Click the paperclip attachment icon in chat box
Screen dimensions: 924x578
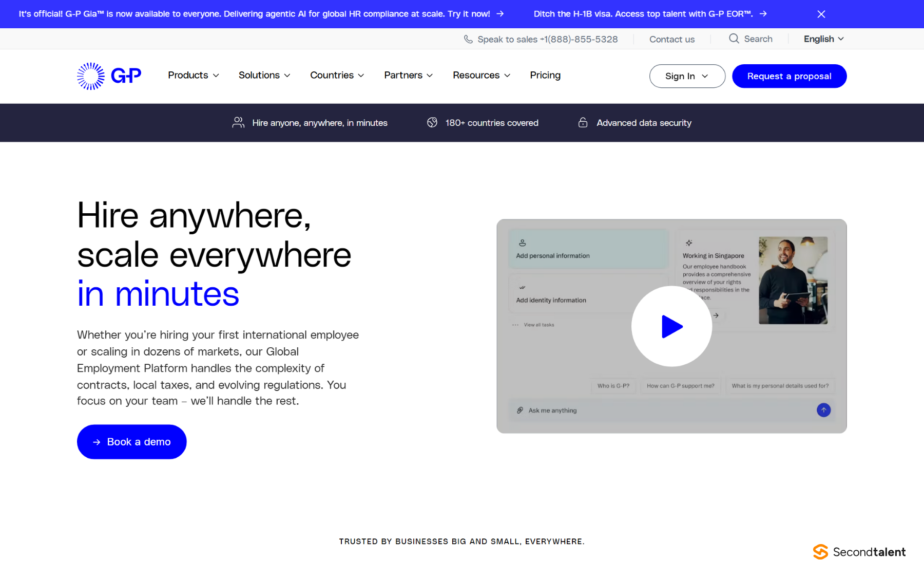520,410
